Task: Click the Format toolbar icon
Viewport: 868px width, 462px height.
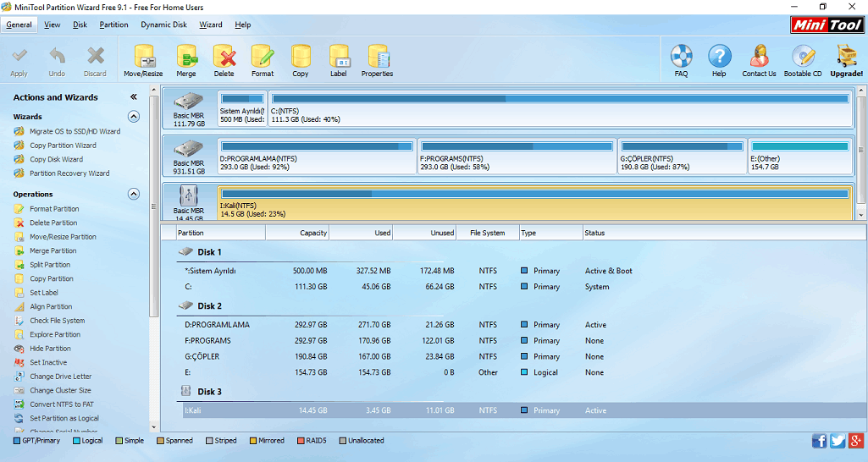Action: (263, 56)
